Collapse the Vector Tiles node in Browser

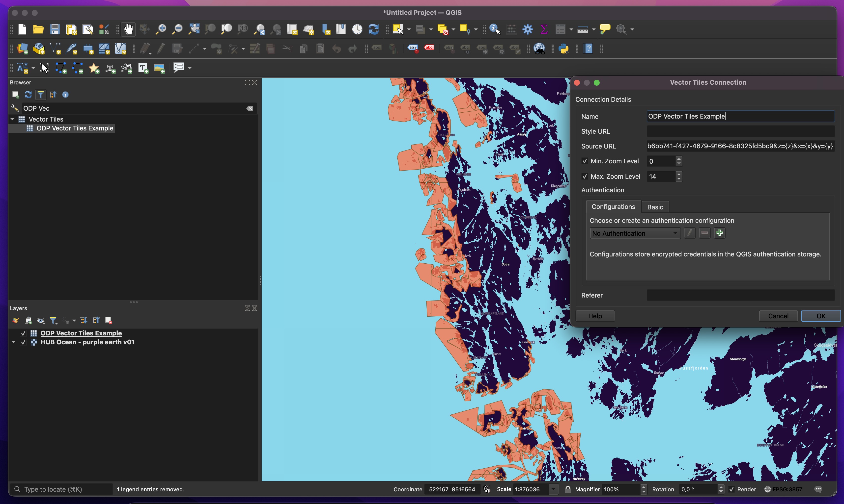pyautogui.click(x=12, y=119)
